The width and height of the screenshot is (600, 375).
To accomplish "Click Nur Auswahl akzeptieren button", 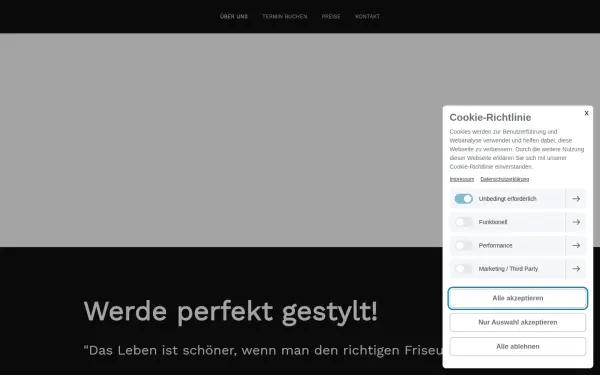I will tap(518, 322).
